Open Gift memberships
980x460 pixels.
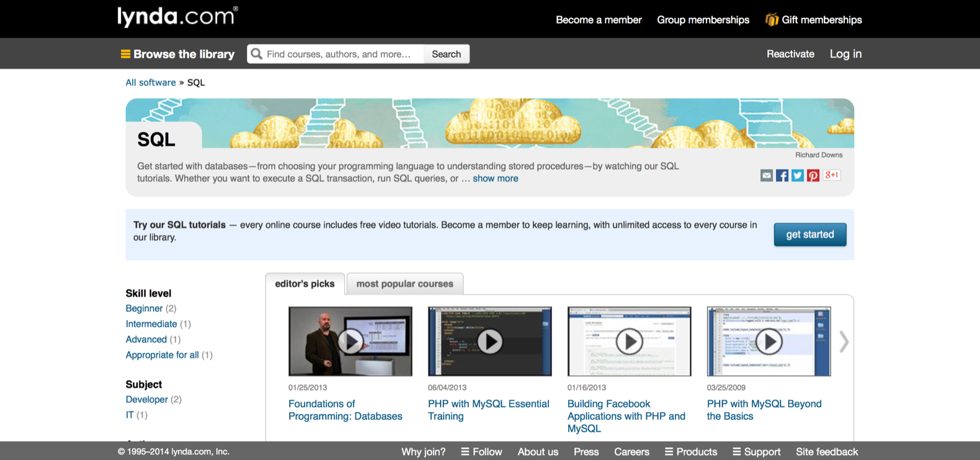click(x=813, y=20)
